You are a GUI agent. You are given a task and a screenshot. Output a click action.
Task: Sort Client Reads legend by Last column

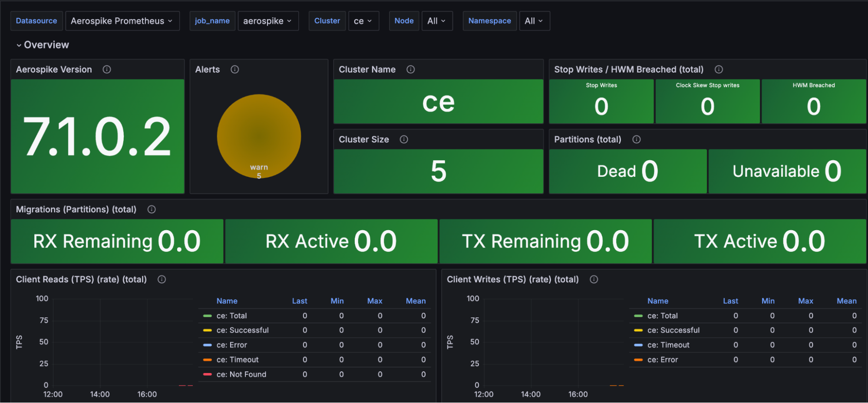300,301
